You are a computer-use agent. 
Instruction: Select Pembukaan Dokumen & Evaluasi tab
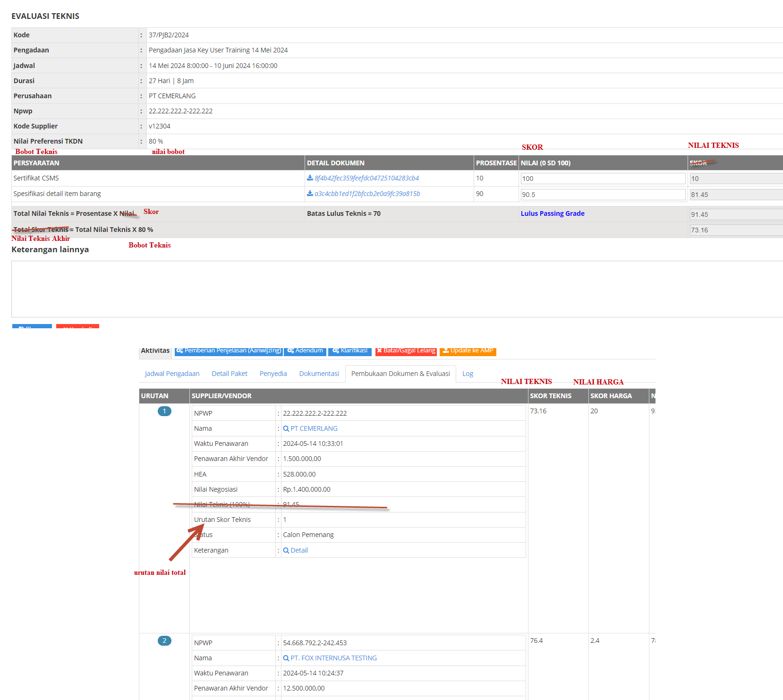click(x=400, y=374)
